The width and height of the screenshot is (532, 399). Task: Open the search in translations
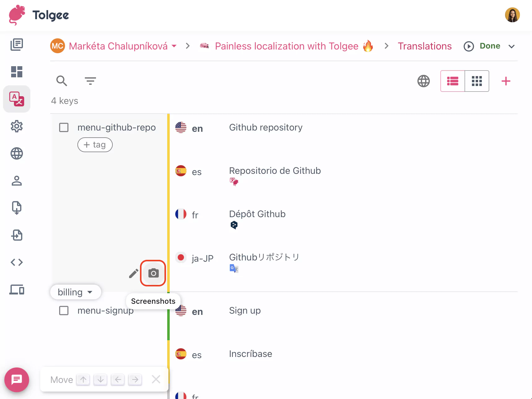pos(62,81)
